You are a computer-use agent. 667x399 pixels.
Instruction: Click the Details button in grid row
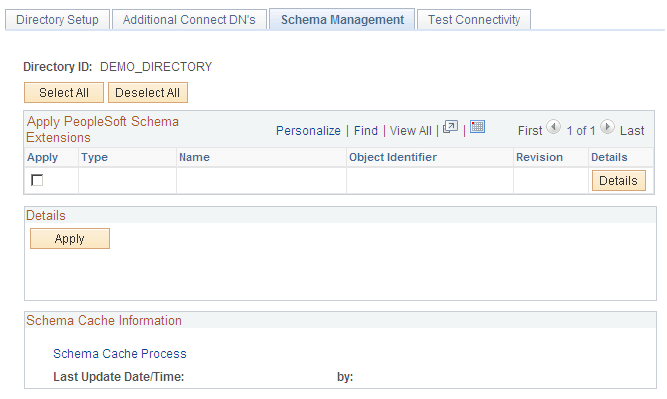pyautogui.click(x=619, y=180)
